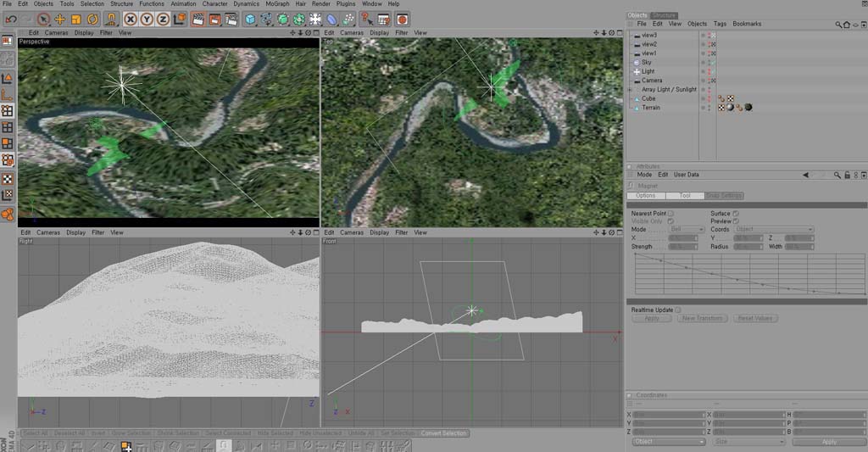This screenshot has height=452, width=868.
Task: Toggle the X axis lock
Action: pyautogui.click(x=130, y=20)
